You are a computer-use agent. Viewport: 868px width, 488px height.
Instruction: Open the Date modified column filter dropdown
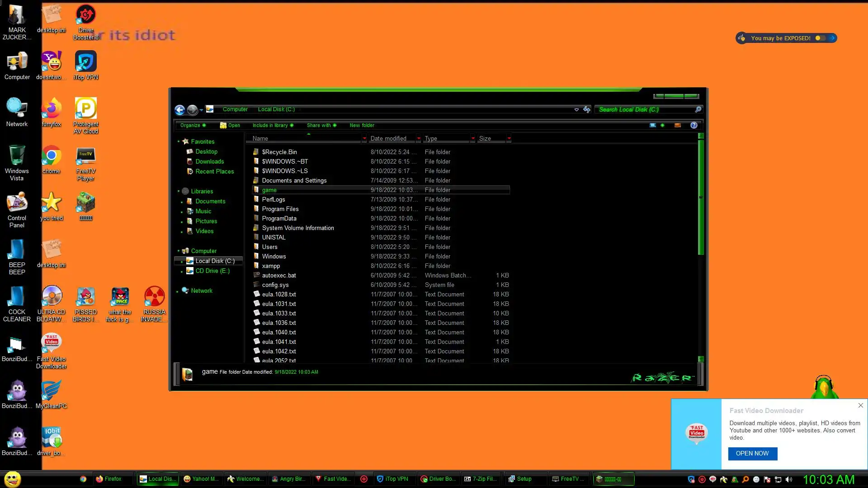(x=418, y=138)
